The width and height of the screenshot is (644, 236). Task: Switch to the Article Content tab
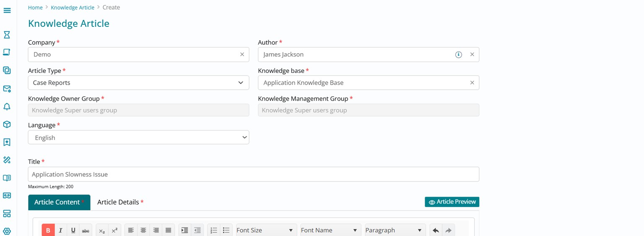point(59,202)
